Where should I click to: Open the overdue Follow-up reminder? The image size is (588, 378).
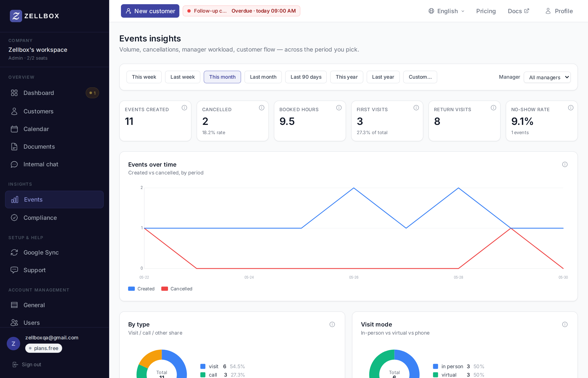(x=241, y=11)
